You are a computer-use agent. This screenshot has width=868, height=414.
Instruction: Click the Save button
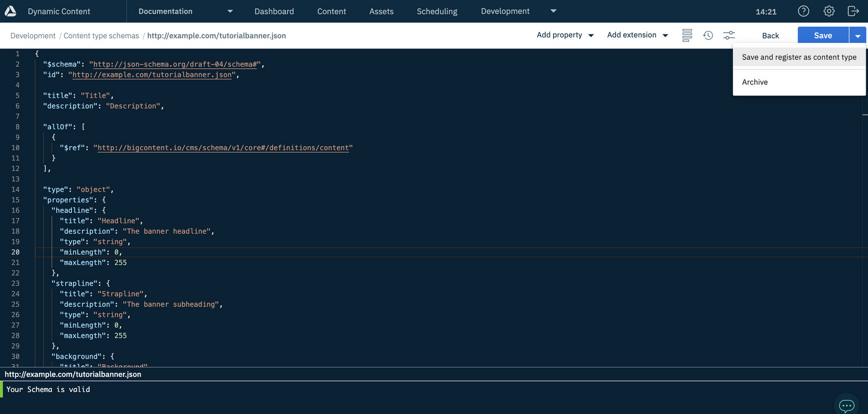click(823, 36)
